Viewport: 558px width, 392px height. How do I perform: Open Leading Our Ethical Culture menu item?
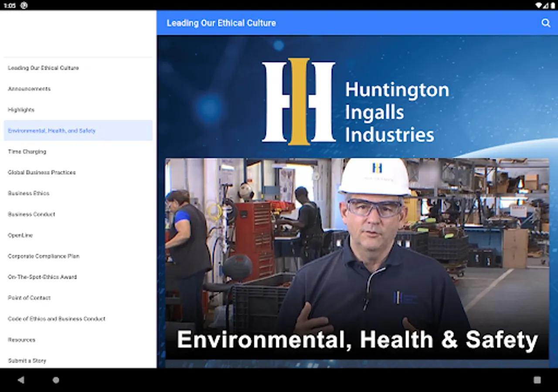pyautogui.click(x=43, y=68)
